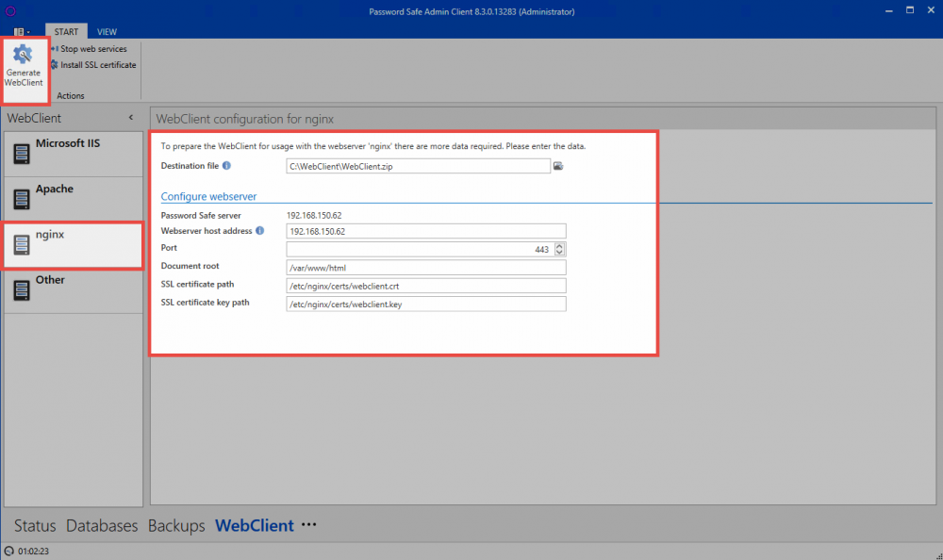
Task: Click the 'WebClient configuration for nginx' header
Action: coord(245,119)
